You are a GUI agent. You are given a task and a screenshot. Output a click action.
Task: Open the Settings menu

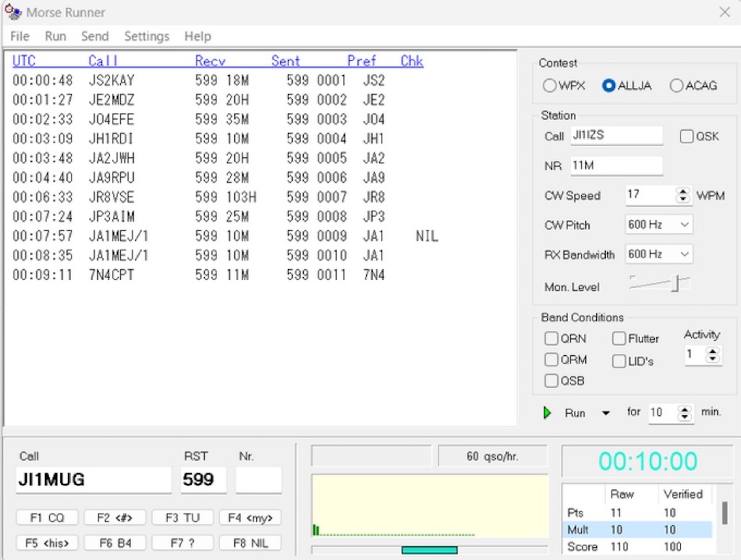(146, 36)
